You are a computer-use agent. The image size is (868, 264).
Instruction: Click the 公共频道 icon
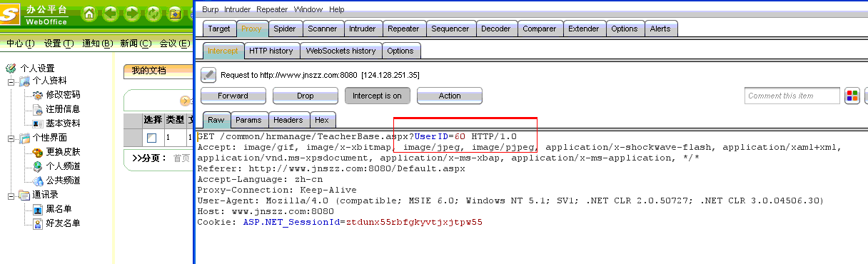tap(38, 181)
